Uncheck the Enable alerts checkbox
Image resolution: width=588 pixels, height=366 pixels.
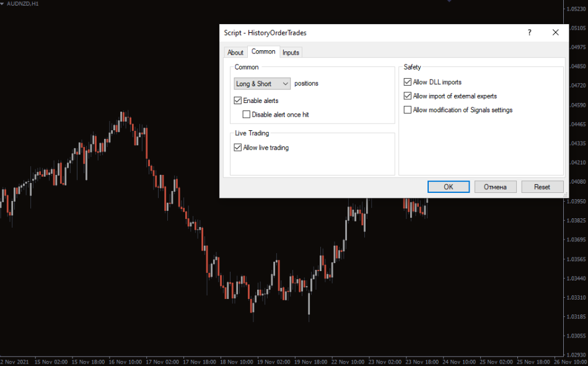click(238, 100)
